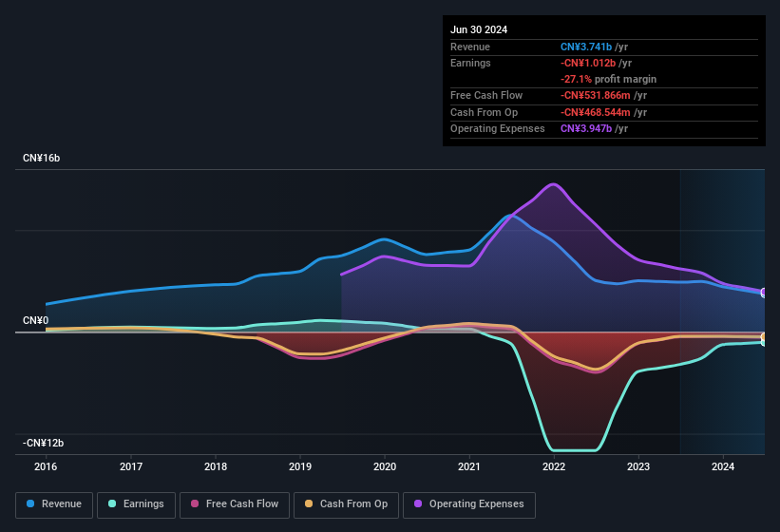Image resolution: width=780 pixels, height=532 pixels.
Task: Click the 2017 x-axis label
Action: pos(131,466)
